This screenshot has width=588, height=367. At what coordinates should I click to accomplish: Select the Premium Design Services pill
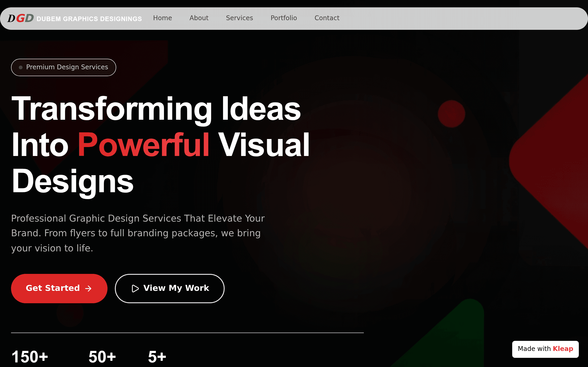pos(64,67)
